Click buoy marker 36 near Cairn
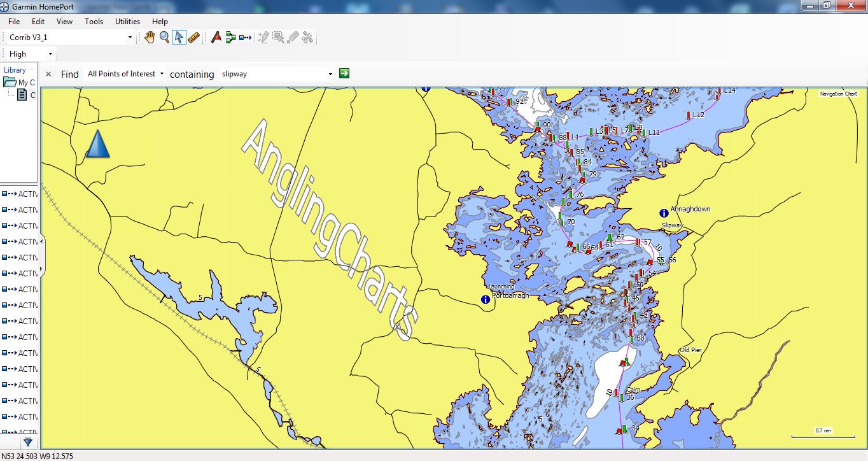Viewport: 868px width, 461px height. pyautogui.click(x=622, y=397)
